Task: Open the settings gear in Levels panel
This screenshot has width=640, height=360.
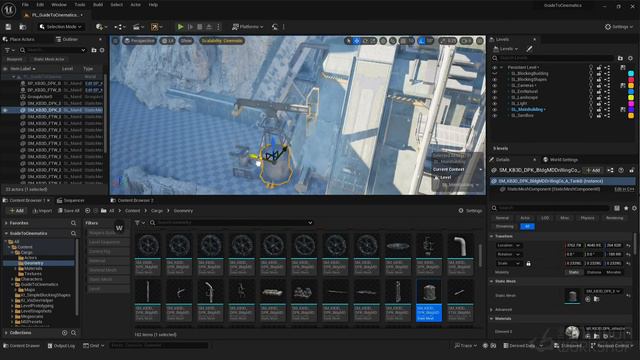Action: (630, 58)
